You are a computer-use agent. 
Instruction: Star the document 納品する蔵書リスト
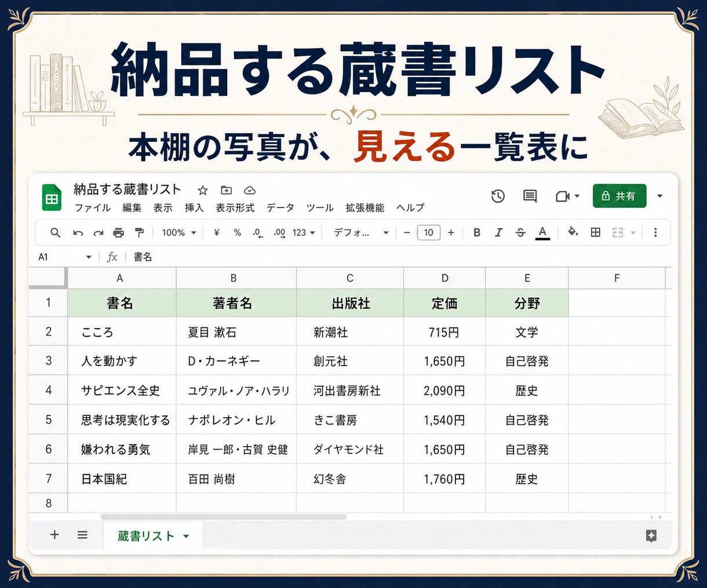(203, 190)
